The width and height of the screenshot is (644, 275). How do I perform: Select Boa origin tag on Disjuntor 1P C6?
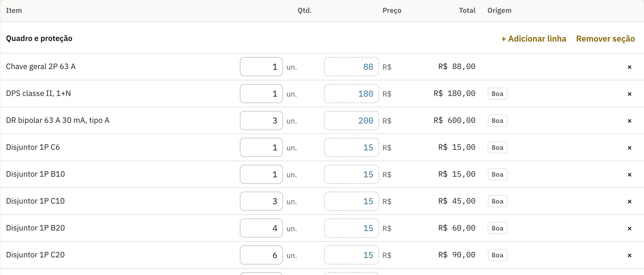pyautogui.click(x=498, y=147)
